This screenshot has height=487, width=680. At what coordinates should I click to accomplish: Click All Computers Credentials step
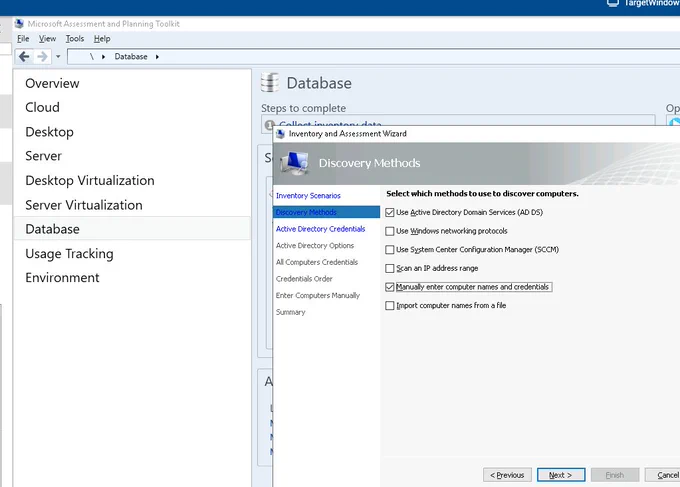(317, 262)
